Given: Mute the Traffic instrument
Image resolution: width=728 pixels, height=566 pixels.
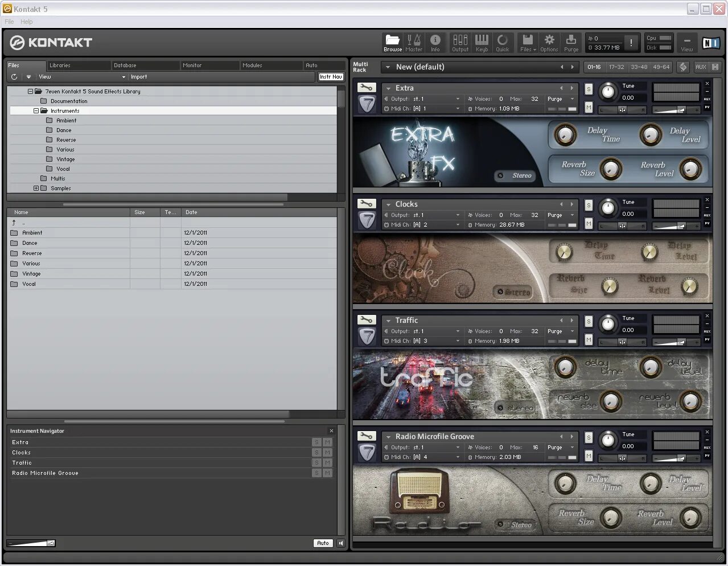Looking at the screenshot, I should tap(589, 340).
